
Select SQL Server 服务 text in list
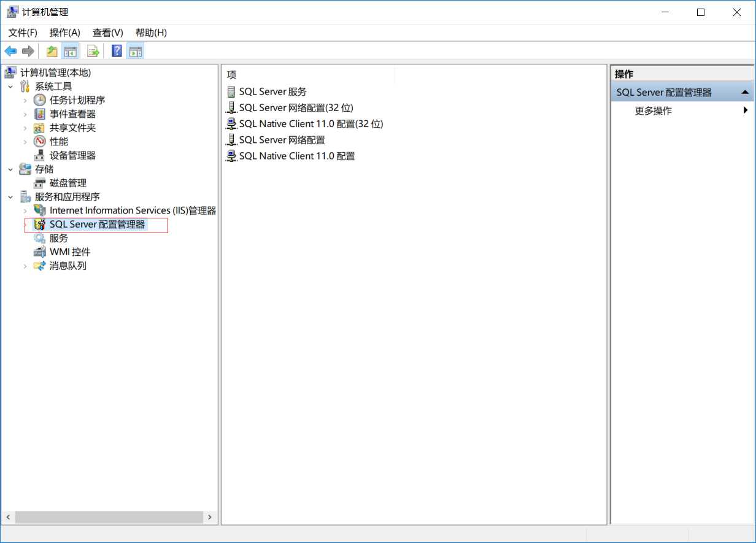pyautogui.click(x=273, y=91)
